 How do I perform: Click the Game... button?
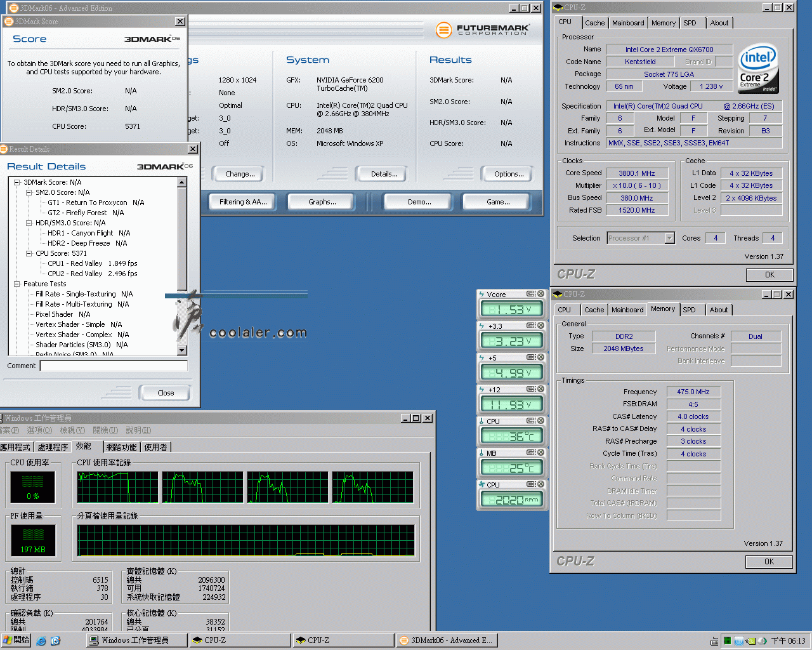(x=498, y=202)
